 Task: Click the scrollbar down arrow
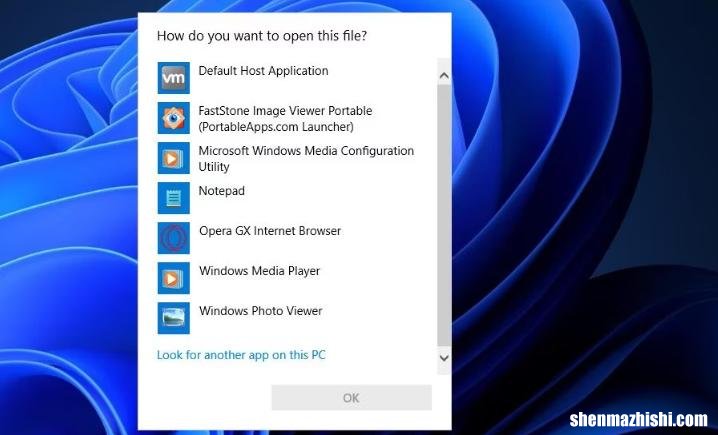[444, 358]
